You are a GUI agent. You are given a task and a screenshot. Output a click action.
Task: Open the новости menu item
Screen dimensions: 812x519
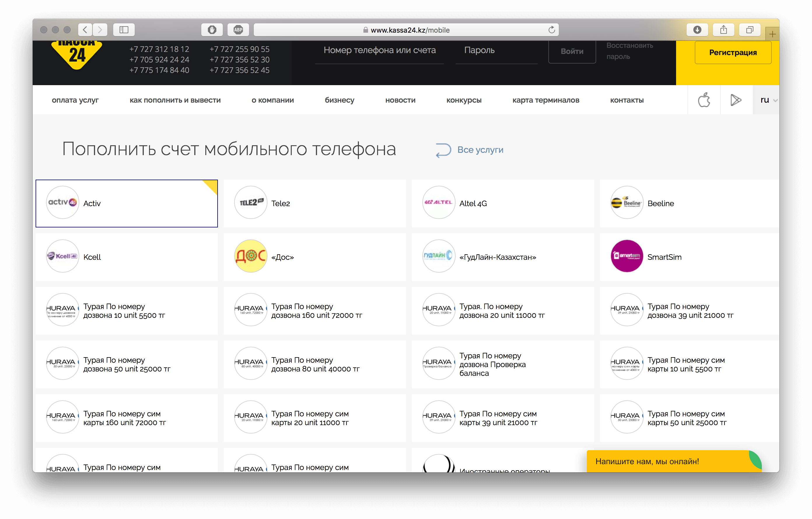click(400, 100)
